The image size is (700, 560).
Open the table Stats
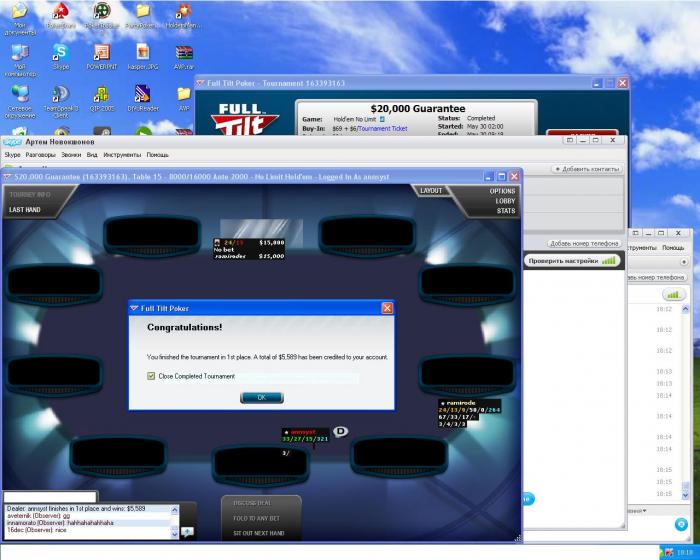(506, 211)
